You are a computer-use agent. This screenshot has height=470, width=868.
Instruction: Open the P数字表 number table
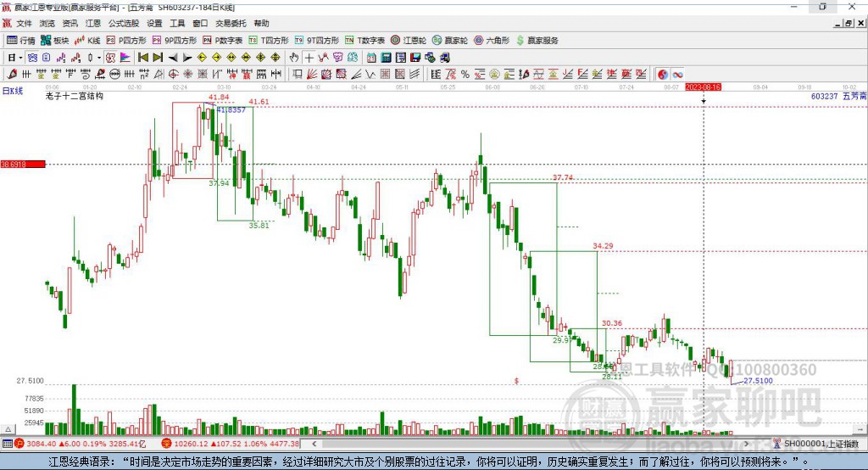(x=223, y=41)
